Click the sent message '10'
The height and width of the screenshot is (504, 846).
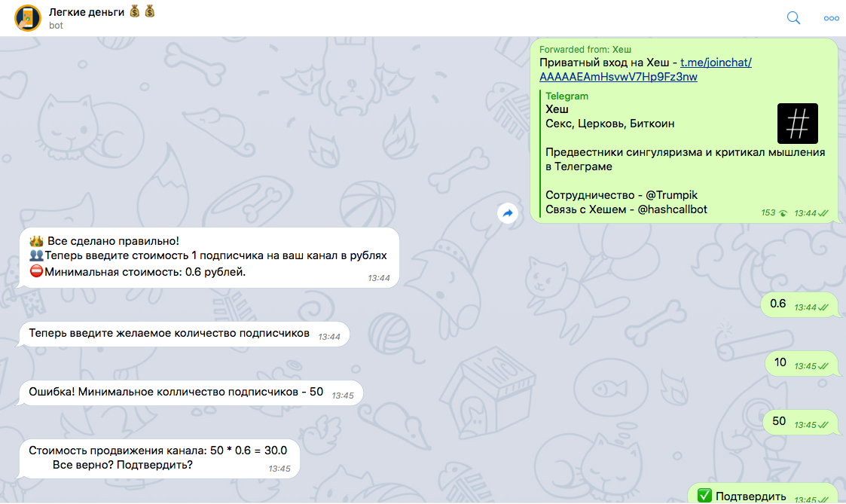tap(801, 364)
